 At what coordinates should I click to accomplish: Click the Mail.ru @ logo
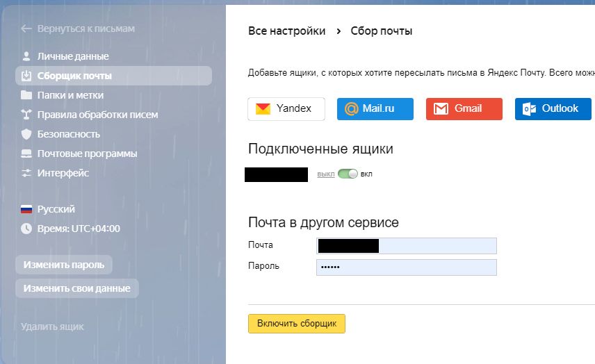352,109
